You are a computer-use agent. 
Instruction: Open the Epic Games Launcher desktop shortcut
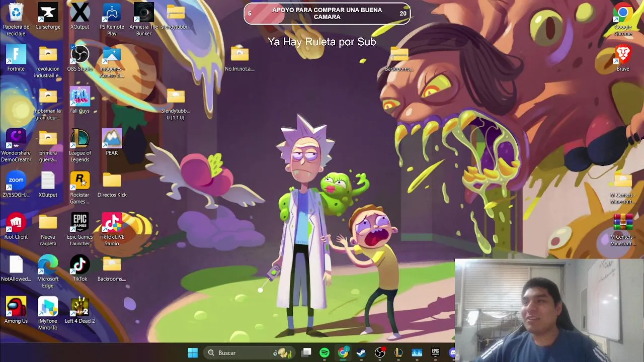pos(79,230)
